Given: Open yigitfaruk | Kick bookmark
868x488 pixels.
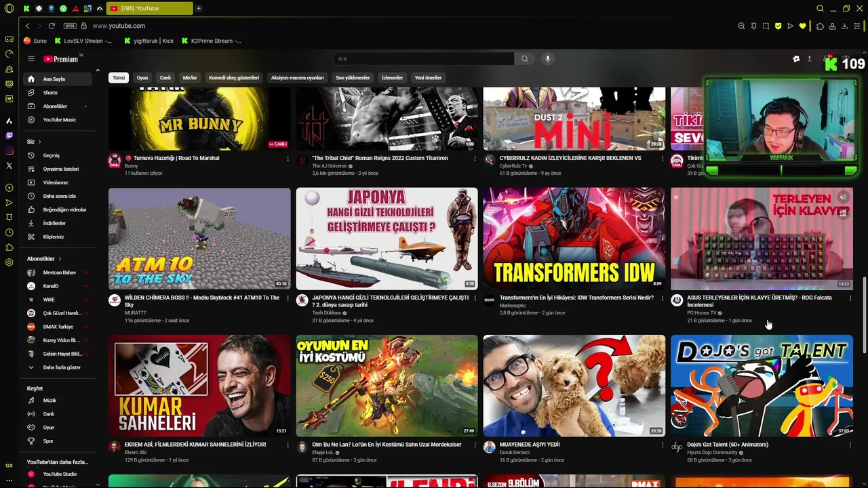Looking at the screenshot, I should 149,41.
